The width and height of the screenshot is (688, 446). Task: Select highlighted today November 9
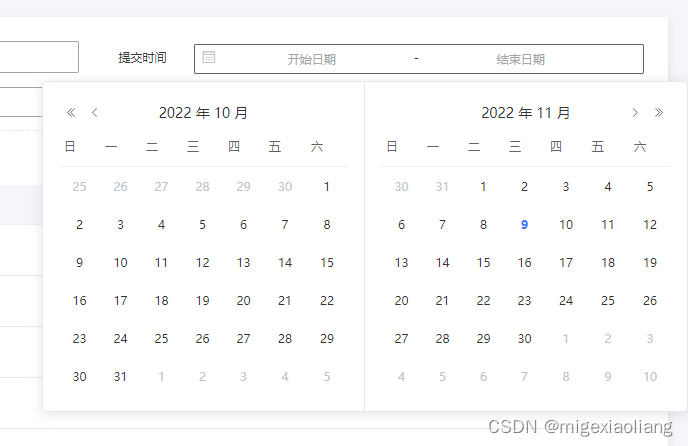point(524,225)
